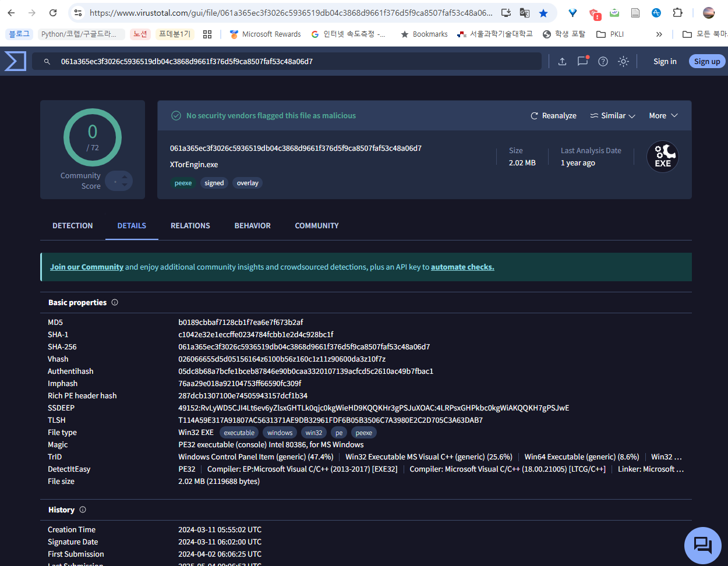Open the extensions puzzle icon

pyautogui.click(x=677, y=12)
